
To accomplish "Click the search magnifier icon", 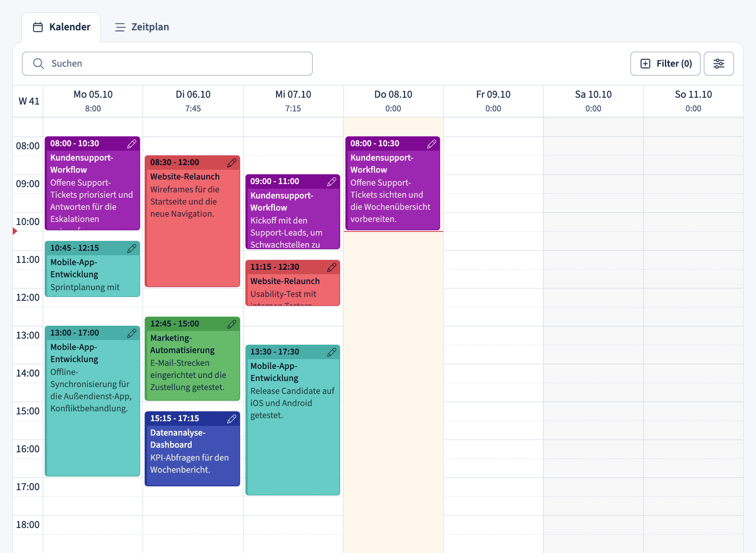I will (x=39, y=64).
